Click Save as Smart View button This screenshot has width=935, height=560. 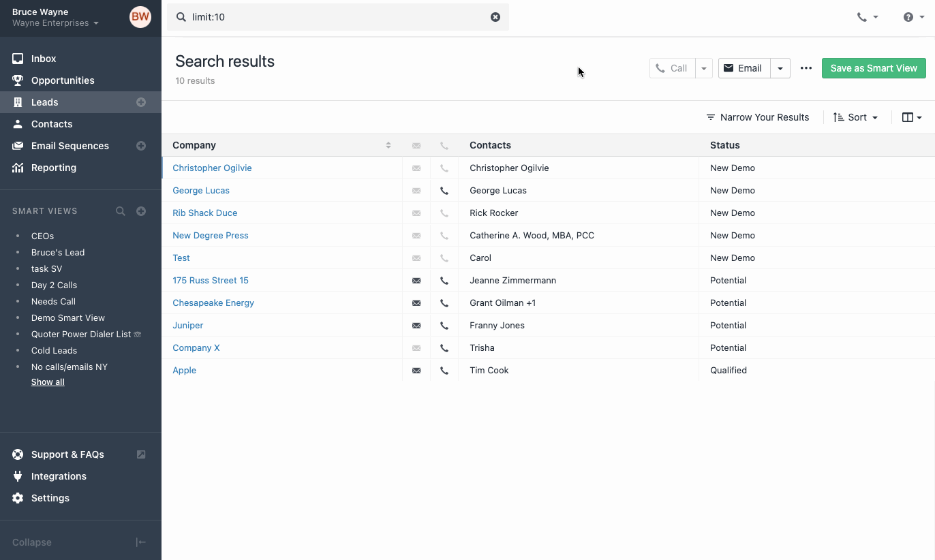[874, 68]
